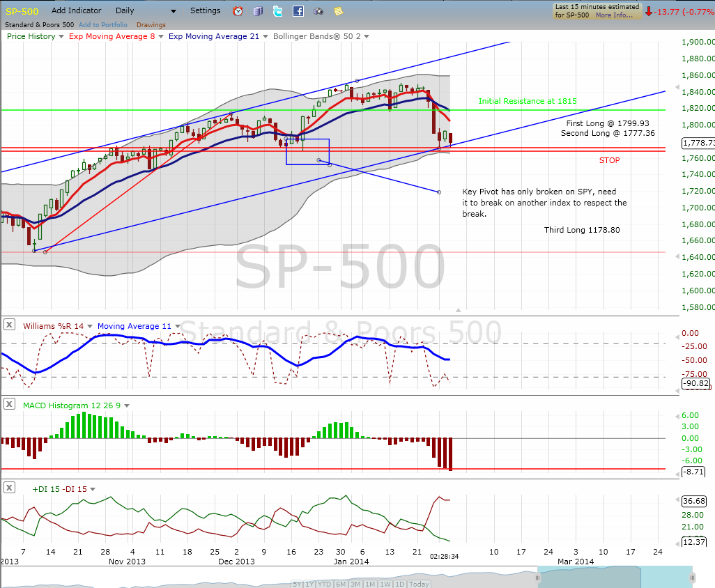Viewport: 715px width, 588px height.
Task: Open the Settings menu
Action: tap(205, 10)
